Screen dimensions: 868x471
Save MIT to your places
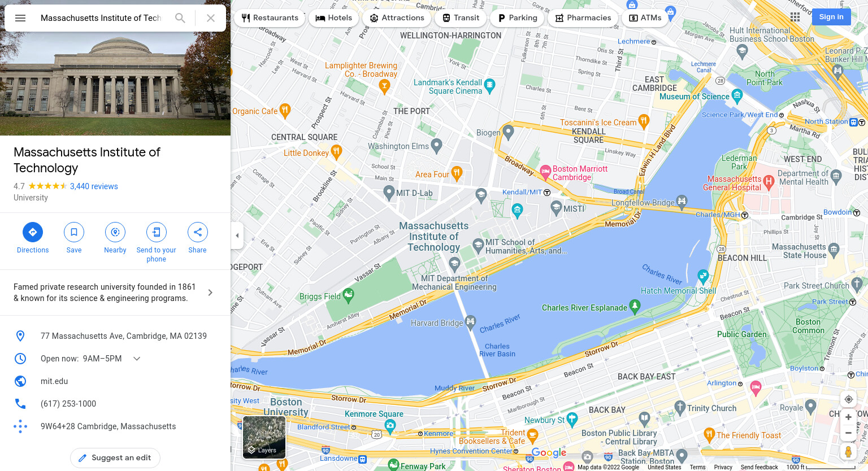tap(74, 238)
